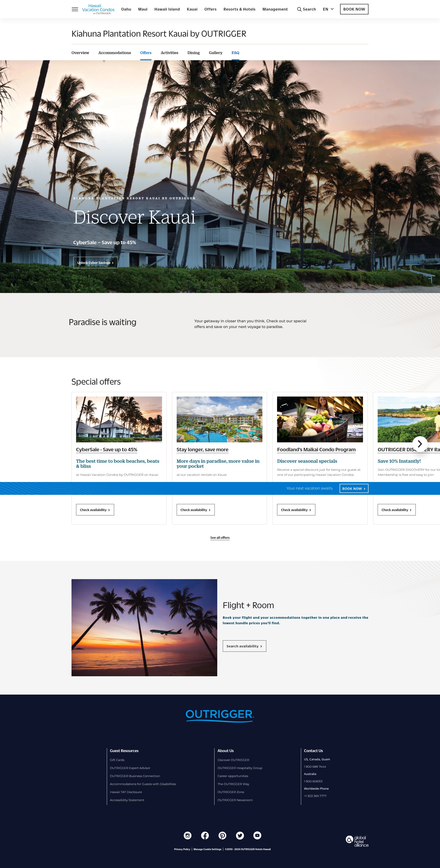The height and width of the screenshot is (868, 440).
Task: Open Career opportunities link
Action: pyautogui.click(x=233, y=776)
